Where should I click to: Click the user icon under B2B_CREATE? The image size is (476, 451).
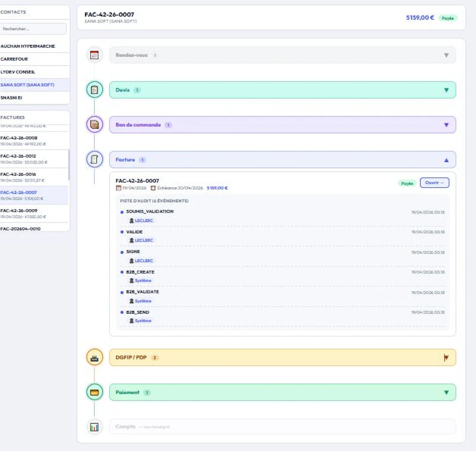tap(131, 281)
